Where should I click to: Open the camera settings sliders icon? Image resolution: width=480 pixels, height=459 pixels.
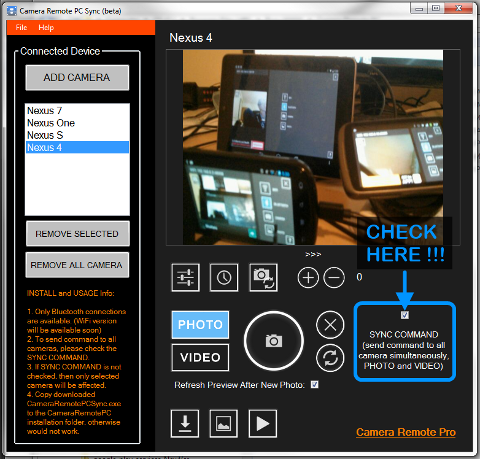tap(186, 277)
